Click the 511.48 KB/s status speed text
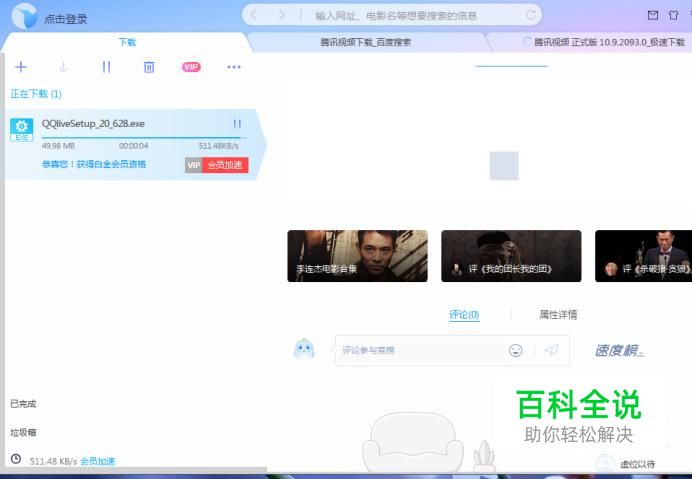Viewport: 692px width, 479px height. [x=53, y=461]
